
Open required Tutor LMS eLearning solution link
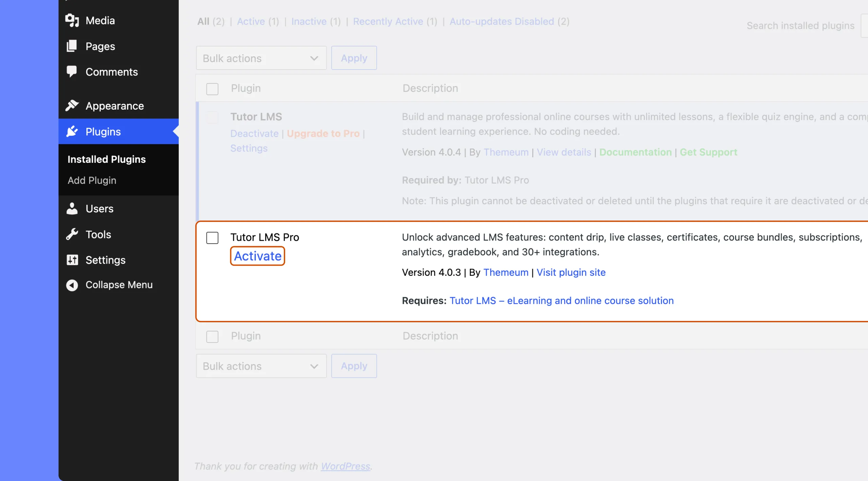[x=561, y=301]
